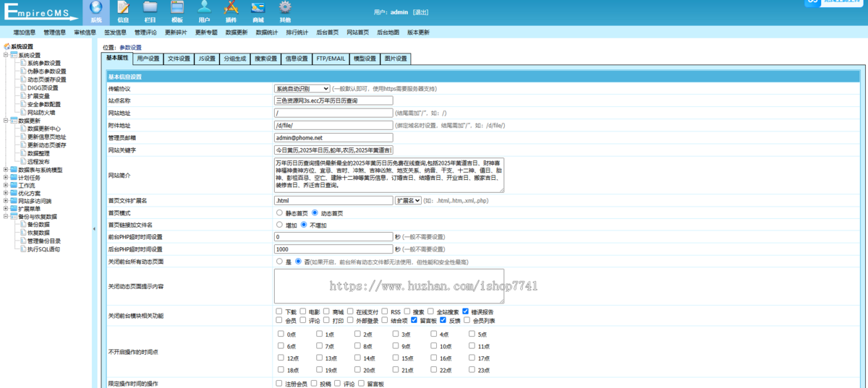Click the 参数设置 breadcrumb link

pos(131,48)
